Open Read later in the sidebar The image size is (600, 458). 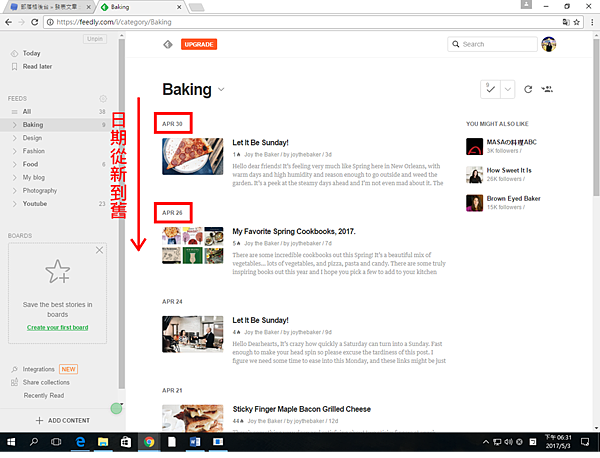(37, 67)
